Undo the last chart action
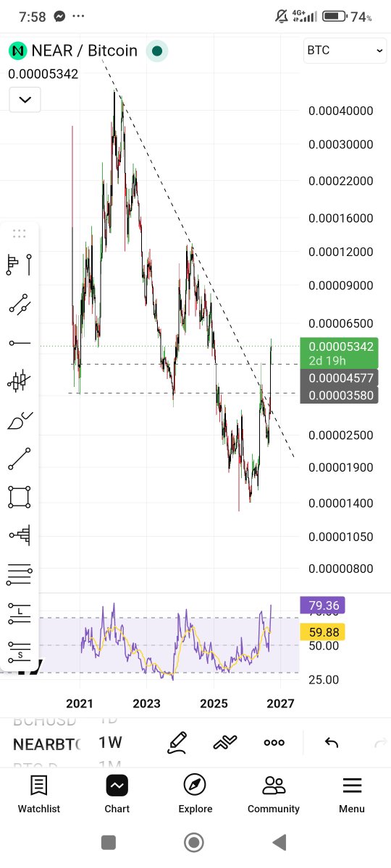 331,742
